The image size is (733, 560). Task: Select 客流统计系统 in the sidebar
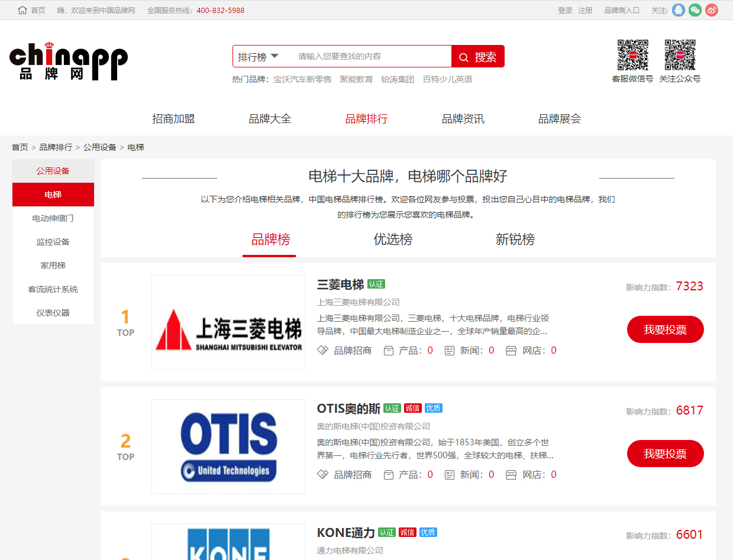click(x=53, y=289)
